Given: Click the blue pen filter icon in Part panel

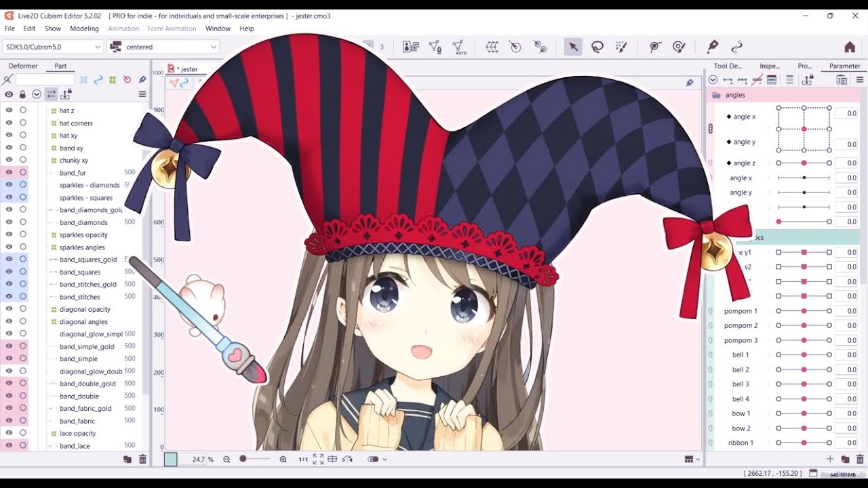Looking at the screenshot, I should coord(142,80).
